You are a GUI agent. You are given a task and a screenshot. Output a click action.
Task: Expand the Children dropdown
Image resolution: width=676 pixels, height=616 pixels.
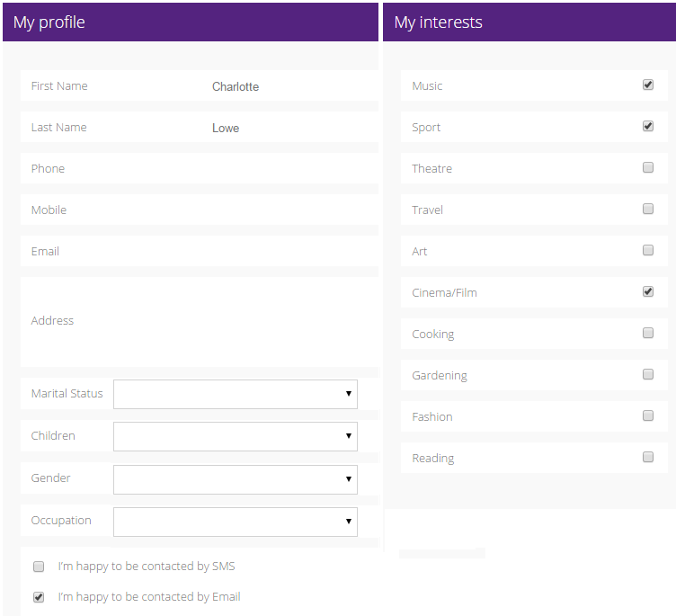click(x=235, y=436)
